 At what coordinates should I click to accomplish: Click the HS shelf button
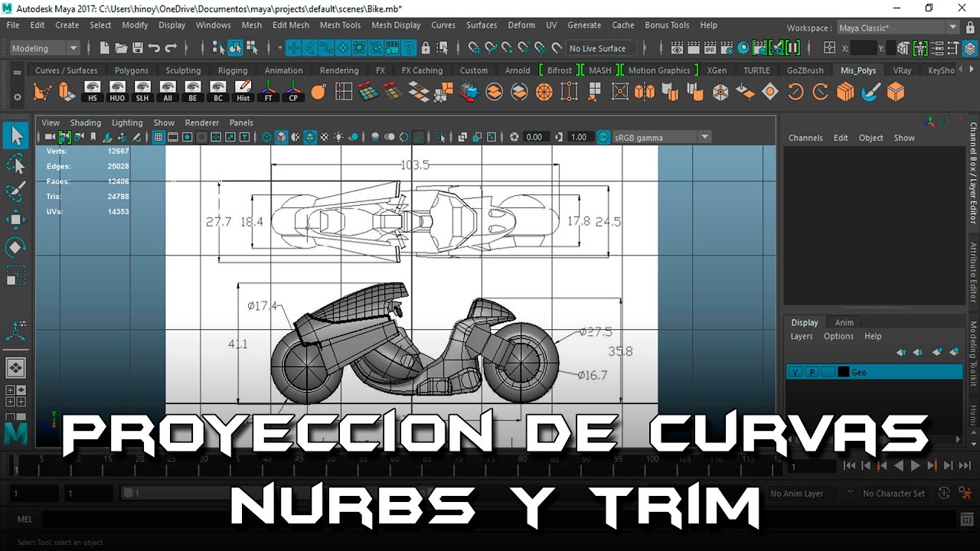(93, 92)
